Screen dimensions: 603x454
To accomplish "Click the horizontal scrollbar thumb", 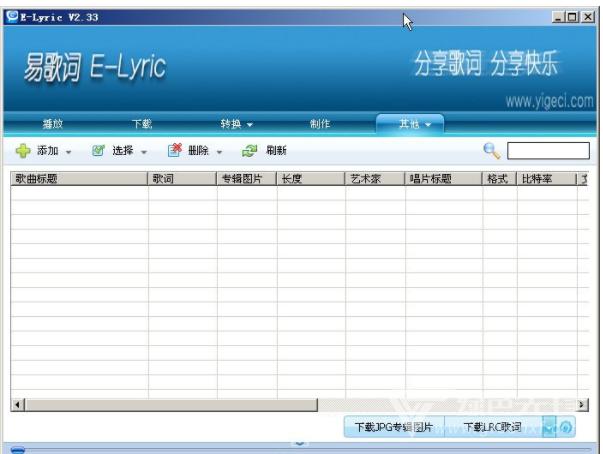I will pos(171,404).
